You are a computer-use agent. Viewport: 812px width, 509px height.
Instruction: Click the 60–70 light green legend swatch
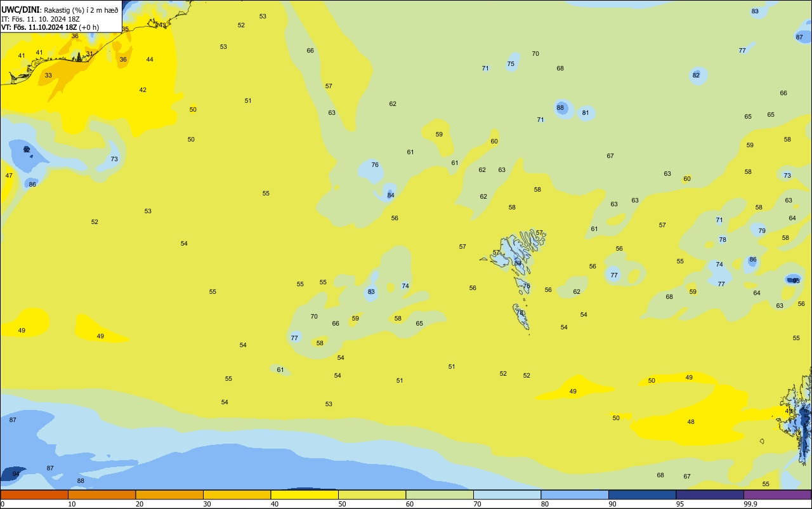tap(440, 494)
